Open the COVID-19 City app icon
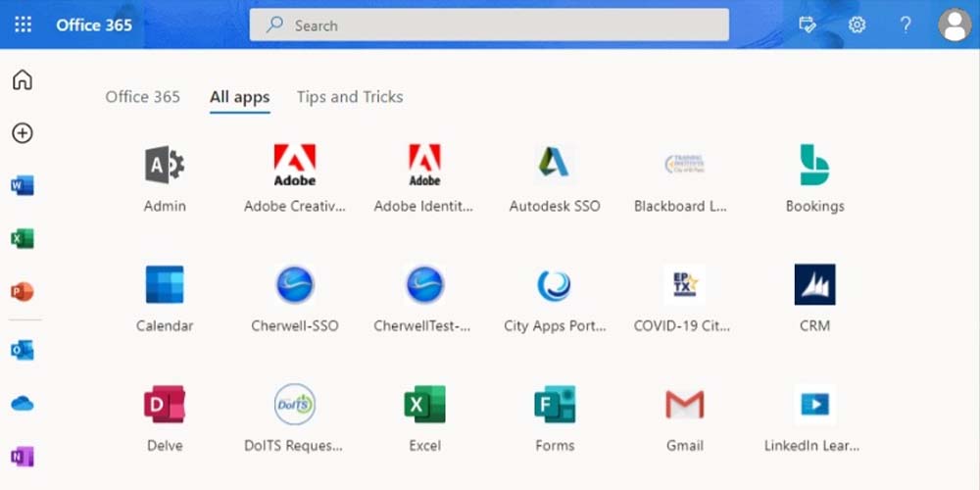This screenshot has width=980, height=490. (x=684, y=284)
